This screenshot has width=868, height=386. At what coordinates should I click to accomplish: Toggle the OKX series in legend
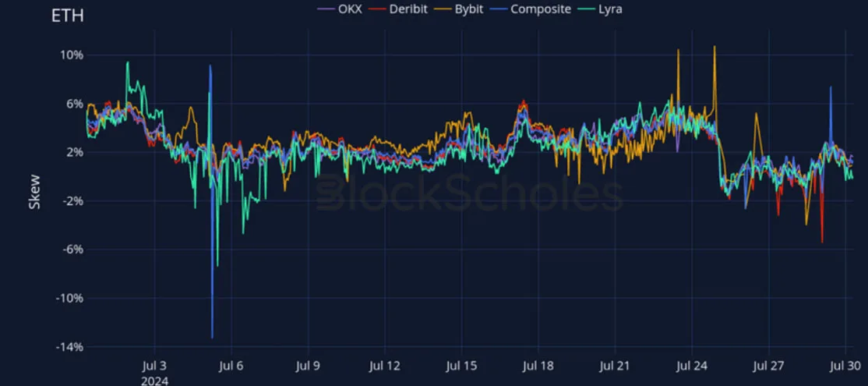(339, 9)
